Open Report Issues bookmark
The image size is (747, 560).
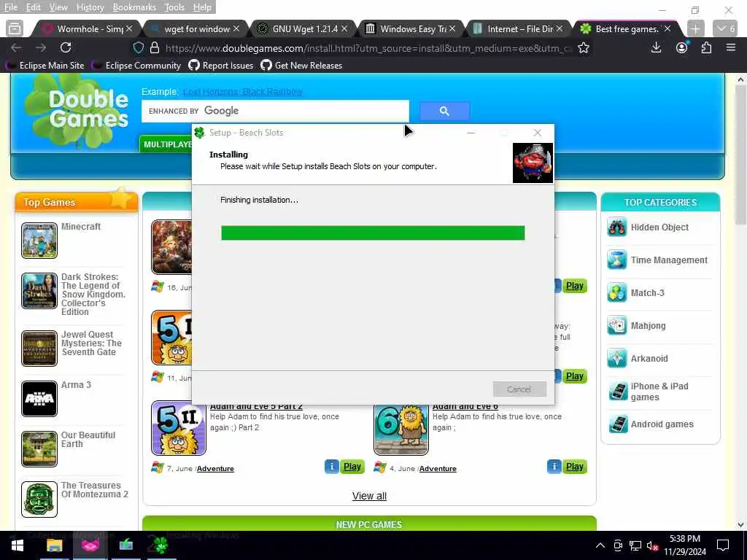pos(221,66)
